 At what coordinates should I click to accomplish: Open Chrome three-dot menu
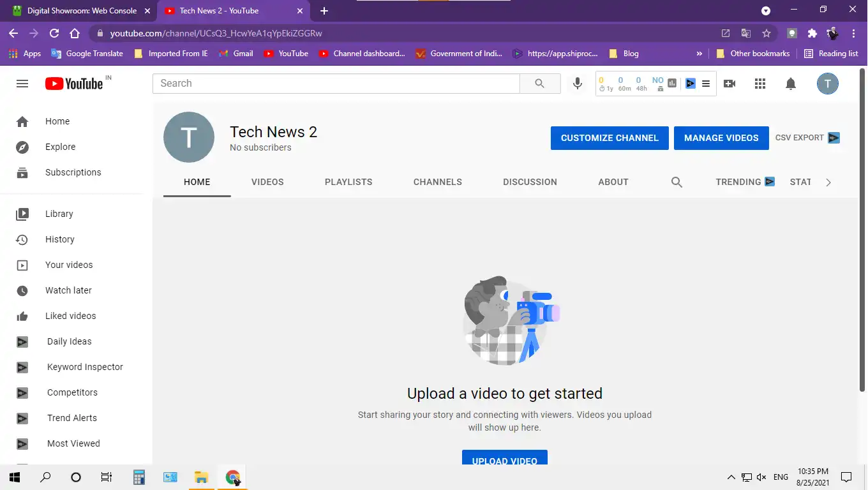tap(854, 33)
